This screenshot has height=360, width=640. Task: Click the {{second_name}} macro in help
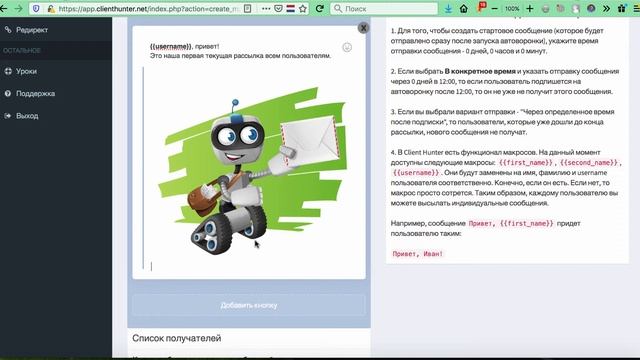click(589, 163)
